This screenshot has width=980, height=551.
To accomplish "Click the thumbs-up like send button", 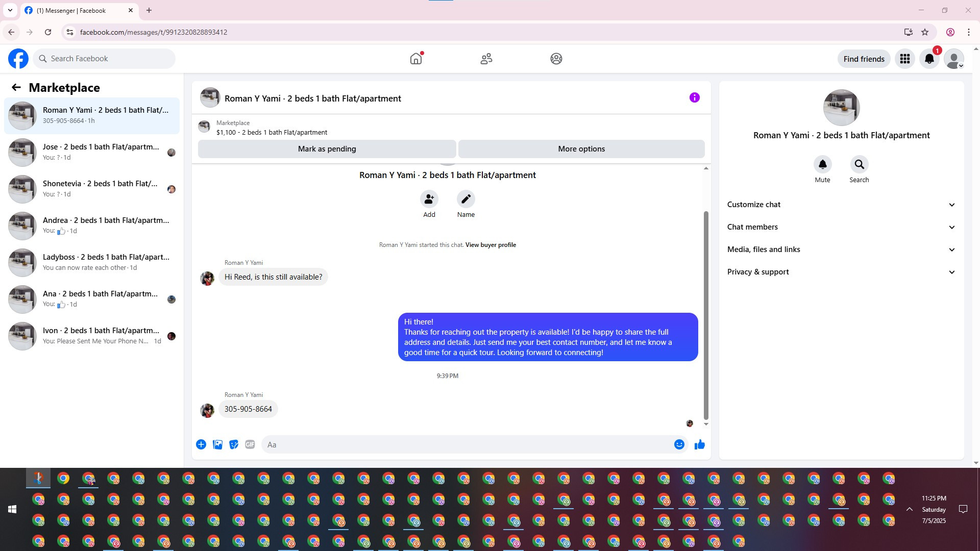I will point(699,444).
